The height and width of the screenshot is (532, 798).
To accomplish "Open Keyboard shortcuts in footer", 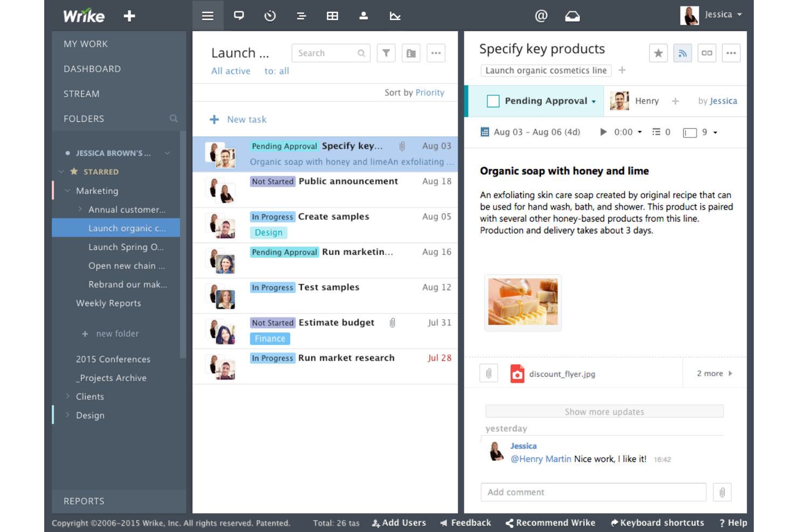I will coord(657,523).
